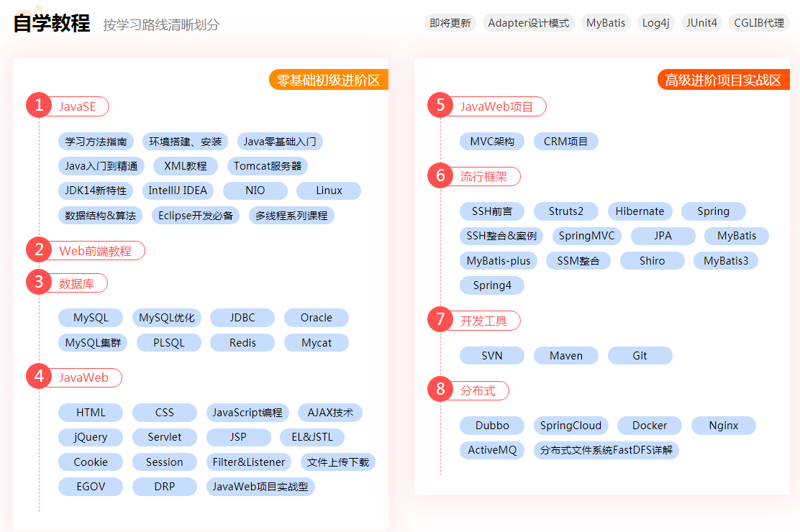The height and width of the screenshot is (532, 800).
Task: Click the numbered badge 7 next to 开发工具
Action: (441, 320)
